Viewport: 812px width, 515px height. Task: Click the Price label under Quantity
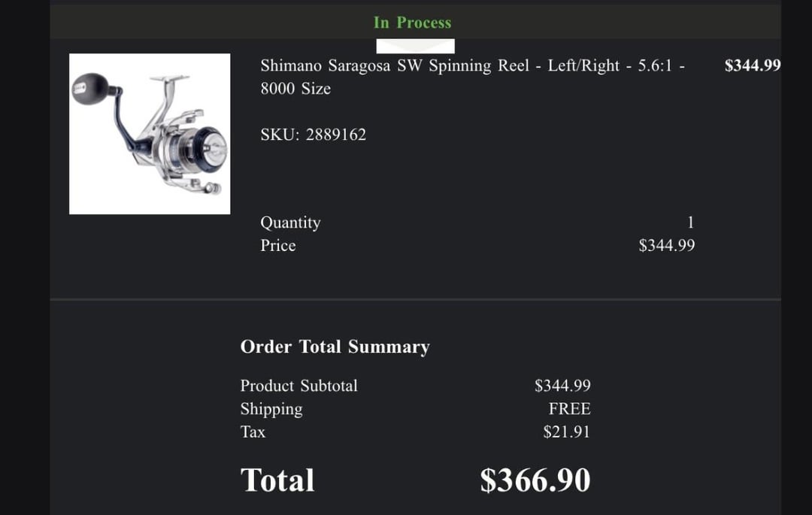pyautogui.click(x=278, y=246)
